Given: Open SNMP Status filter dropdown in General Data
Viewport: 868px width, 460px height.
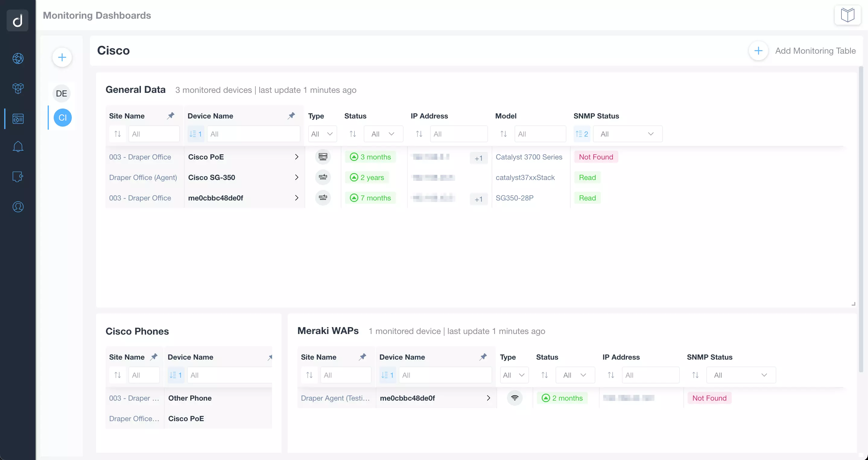Looking at the screenshot, I should [x=628, y=134].
